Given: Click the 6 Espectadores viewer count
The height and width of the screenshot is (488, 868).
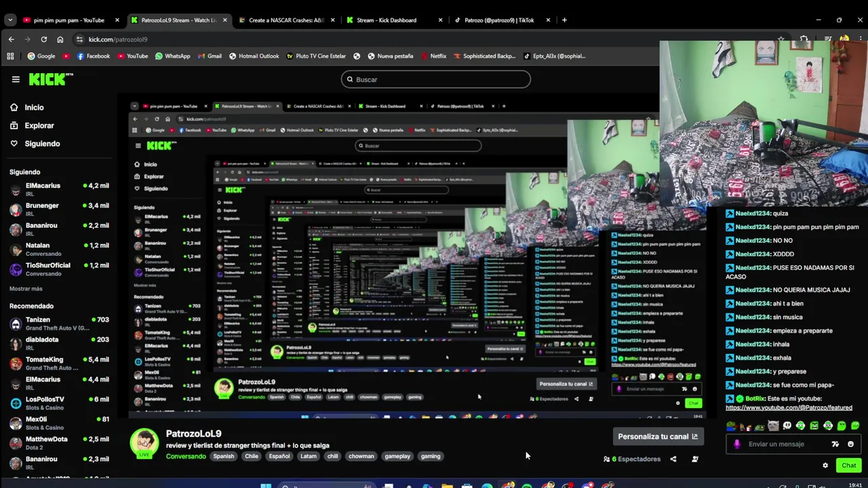Looking at the screenshot, I should (631, 459).
